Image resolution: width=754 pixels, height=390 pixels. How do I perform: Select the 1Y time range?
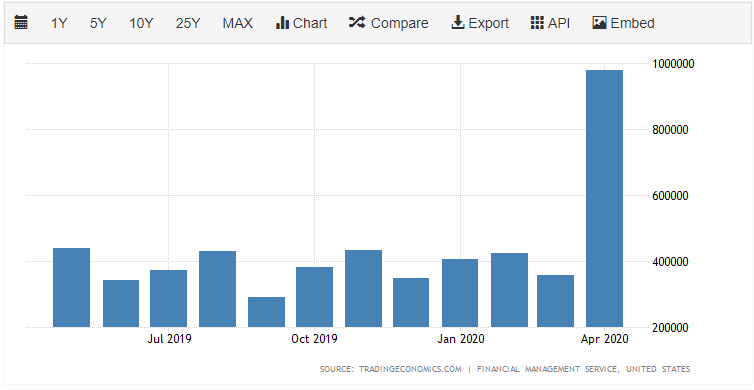(x=59, y=23)
